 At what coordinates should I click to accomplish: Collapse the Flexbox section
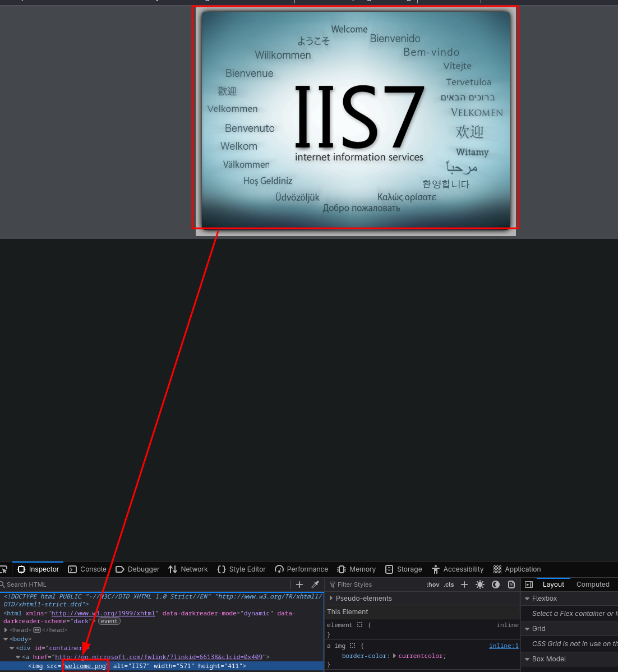point(527,599)
